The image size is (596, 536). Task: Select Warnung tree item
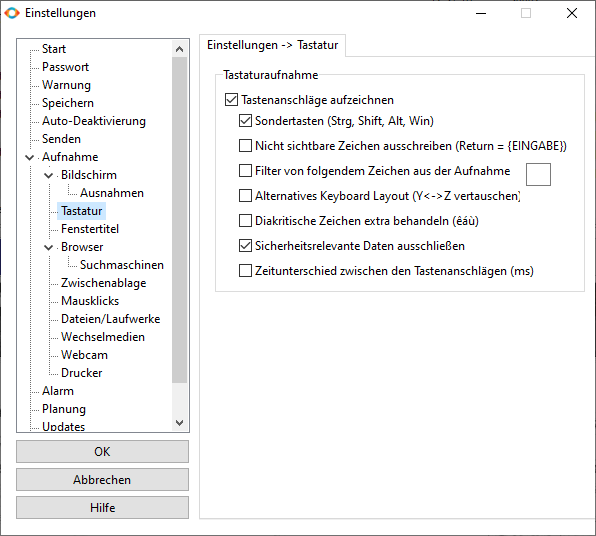pos(67,85)
